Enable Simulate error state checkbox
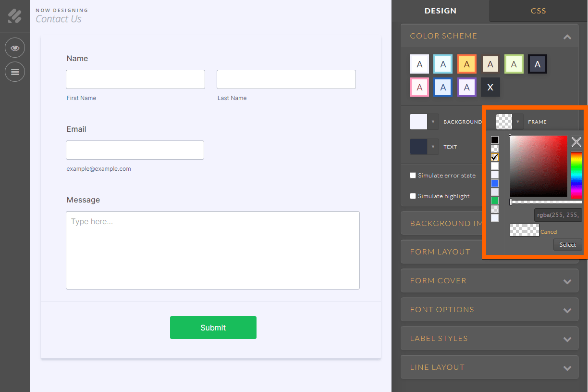Image resolution: width=588 pixels, height=392 pixels. 413,175
